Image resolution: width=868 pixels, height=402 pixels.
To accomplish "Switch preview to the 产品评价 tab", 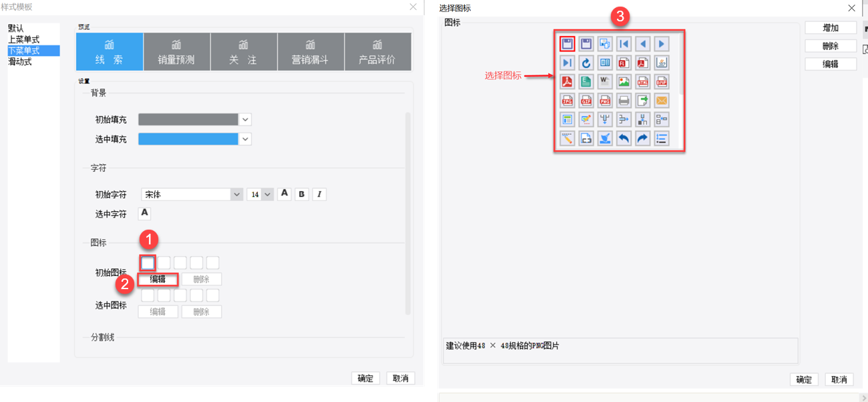I will coord(378,52).
